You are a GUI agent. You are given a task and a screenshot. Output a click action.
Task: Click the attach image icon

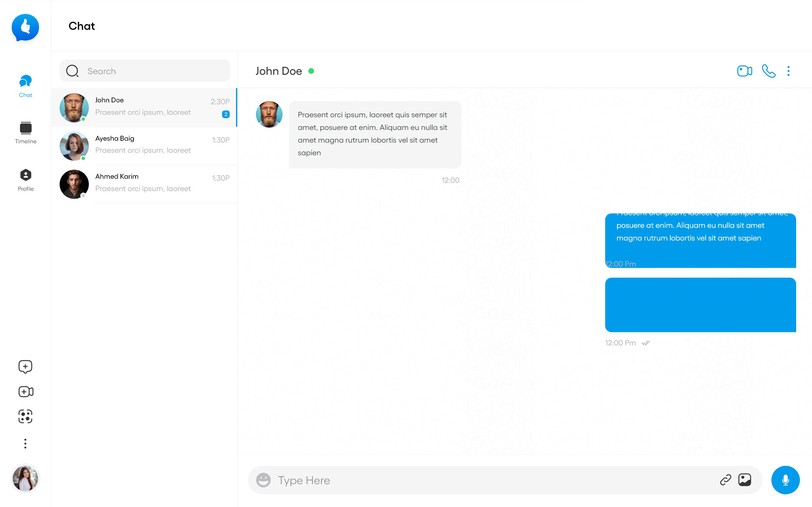click(744, 480)
